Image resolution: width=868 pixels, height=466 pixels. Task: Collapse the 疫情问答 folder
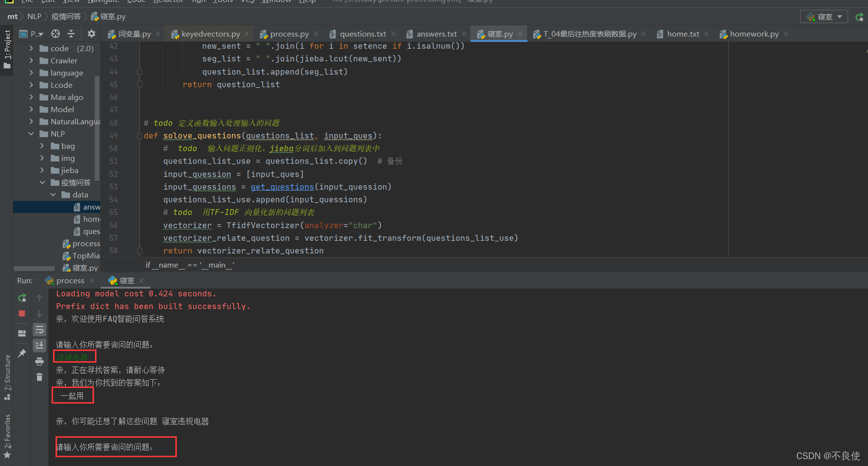(42, 182)
